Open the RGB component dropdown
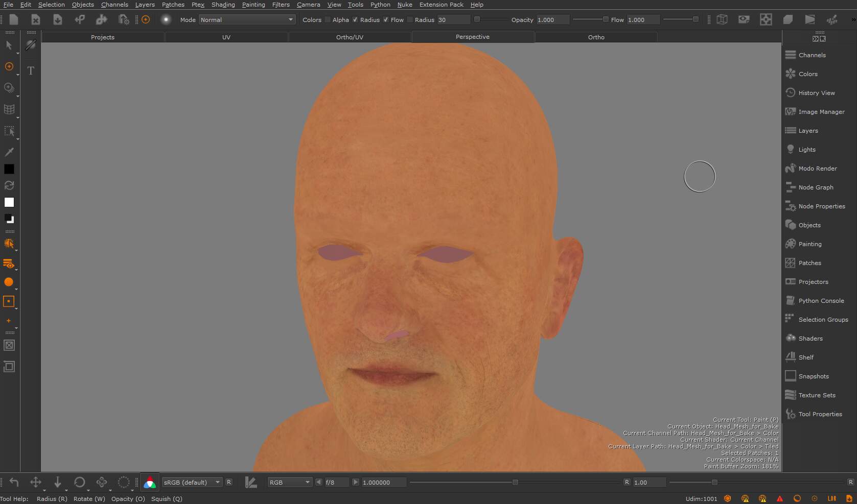 tap(290, 482)
